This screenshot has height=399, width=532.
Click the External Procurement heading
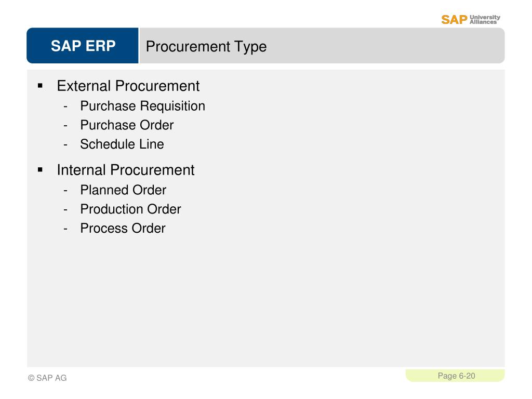point(128,86)
